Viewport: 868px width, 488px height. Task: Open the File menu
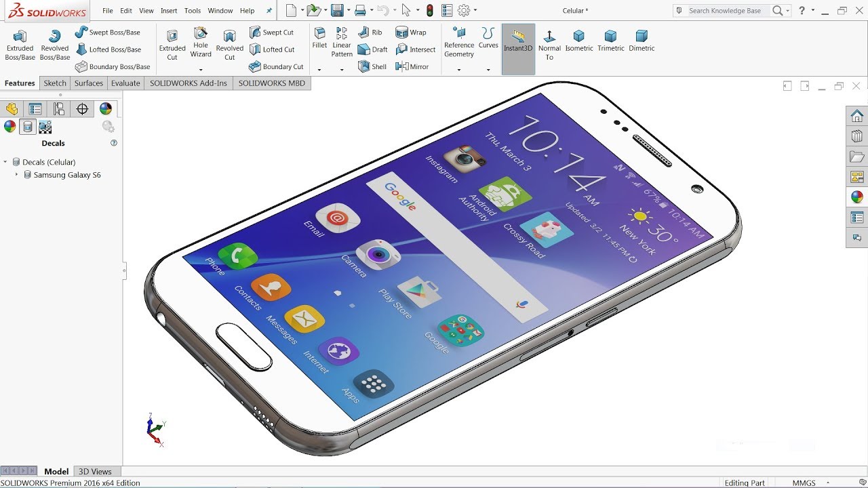(x=108, y=11)
